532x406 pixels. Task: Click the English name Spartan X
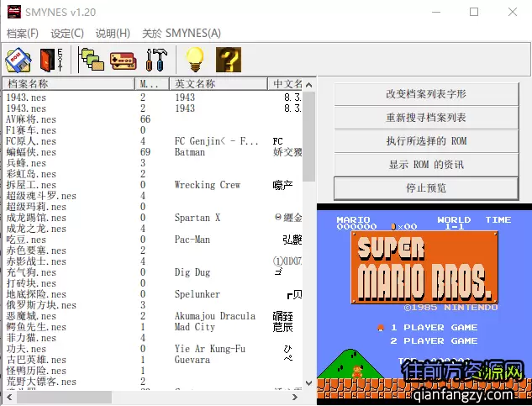[x=198, y=218]
